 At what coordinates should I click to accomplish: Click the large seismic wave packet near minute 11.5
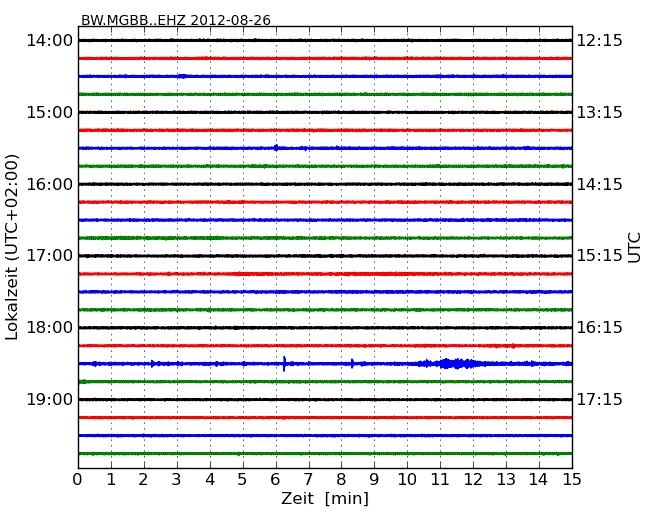[x=456, y=364]
